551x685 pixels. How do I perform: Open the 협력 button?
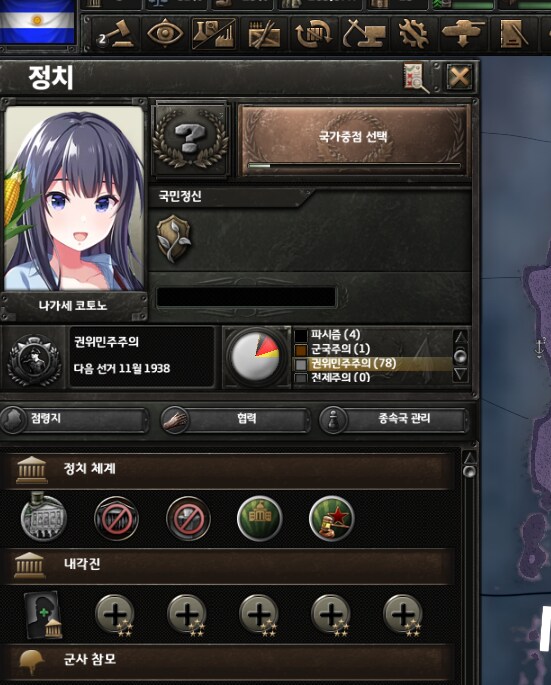pos(235,420)
